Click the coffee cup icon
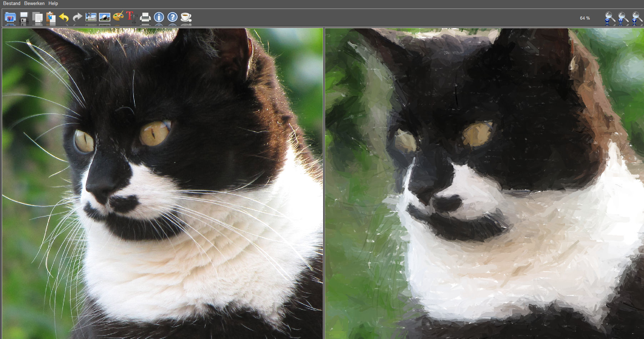 tap(186, 17)
